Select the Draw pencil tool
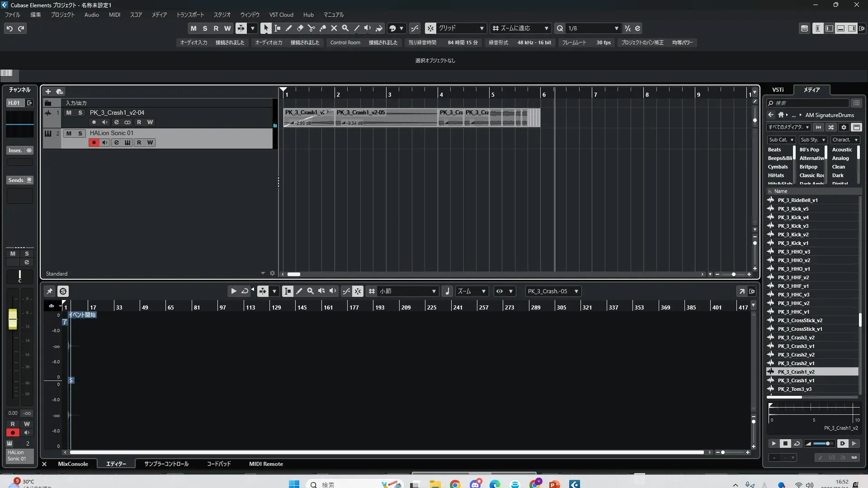868x488 pixels. click(289, 28)
